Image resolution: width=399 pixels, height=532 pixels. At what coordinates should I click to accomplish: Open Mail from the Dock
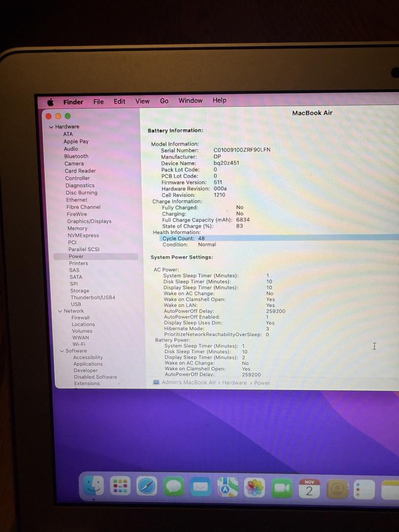click(200, 487)
